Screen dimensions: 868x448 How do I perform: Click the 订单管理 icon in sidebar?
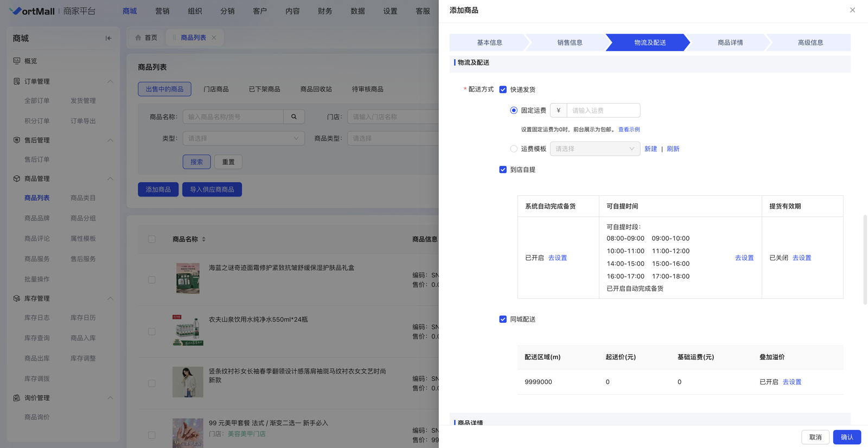click(17, 81)
